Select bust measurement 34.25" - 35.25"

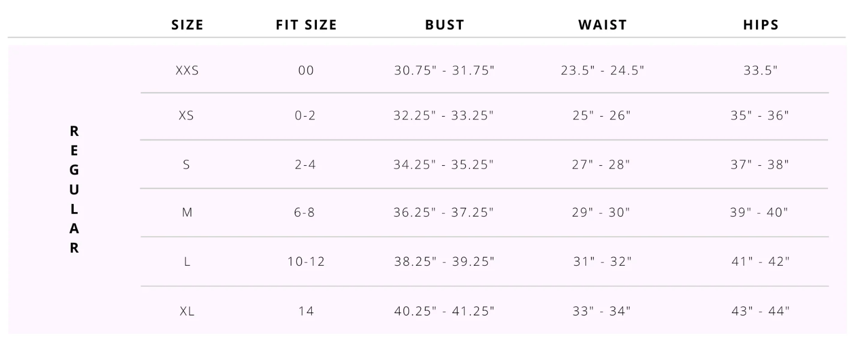[x=444, y=165]
